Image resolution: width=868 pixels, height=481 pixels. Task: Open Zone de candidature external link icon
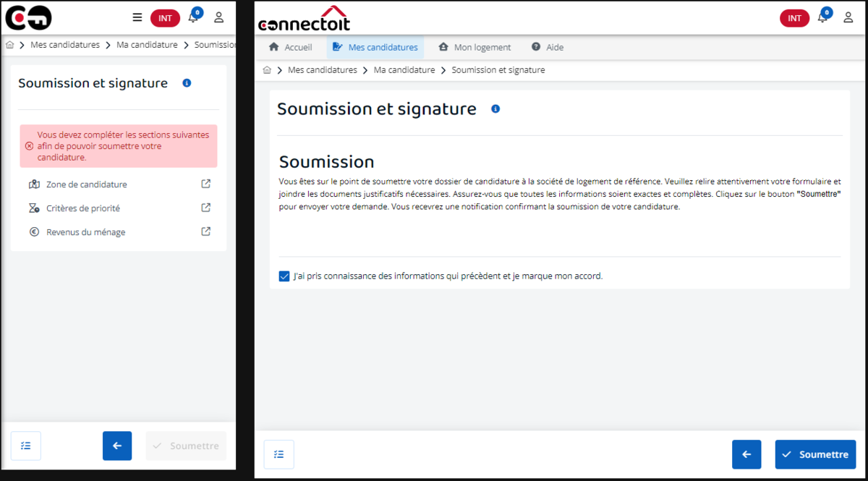click(206, 184)
